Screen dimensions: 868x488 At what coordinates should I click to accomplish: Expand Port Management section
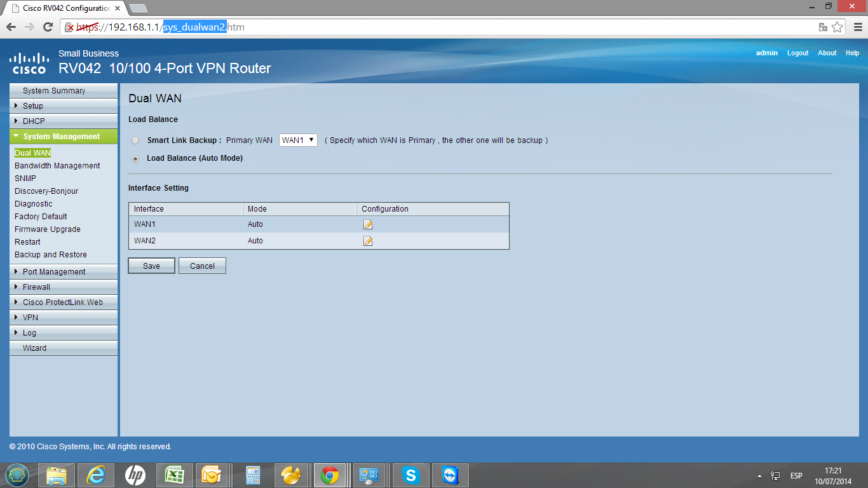pos(64,272)
